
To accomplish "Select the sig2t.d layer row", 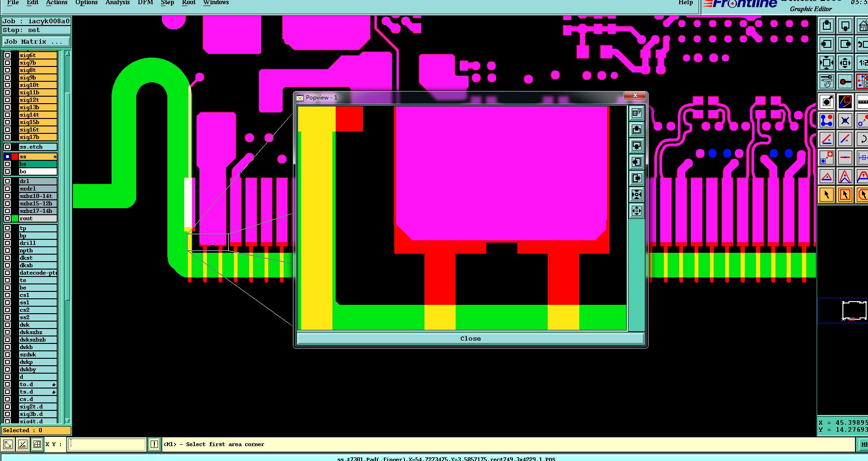I will (38, 407).
